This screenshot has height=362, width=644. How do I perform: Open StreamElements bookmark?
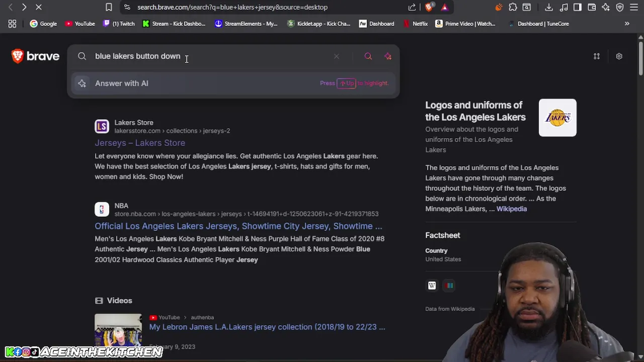(x=246, y=24)
